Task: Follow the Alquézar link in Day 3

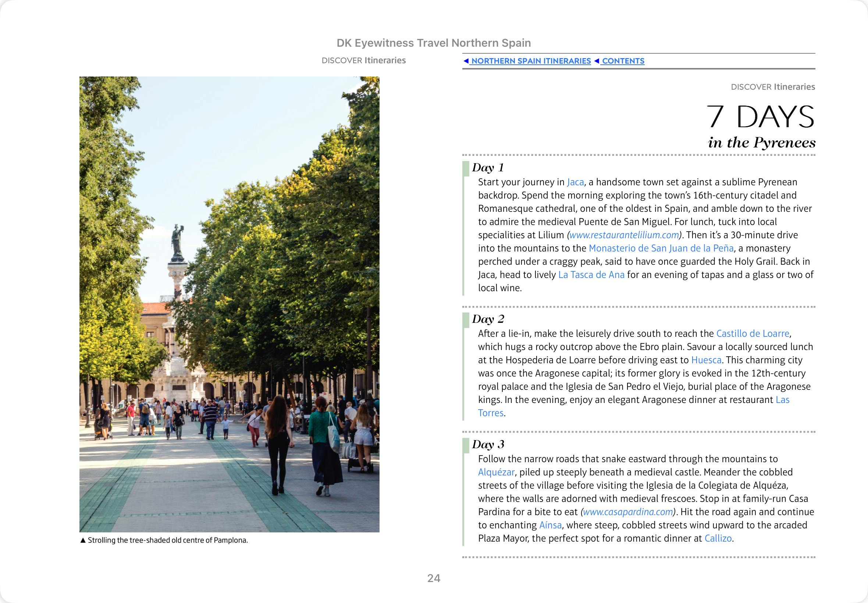Action: (496, 472)
